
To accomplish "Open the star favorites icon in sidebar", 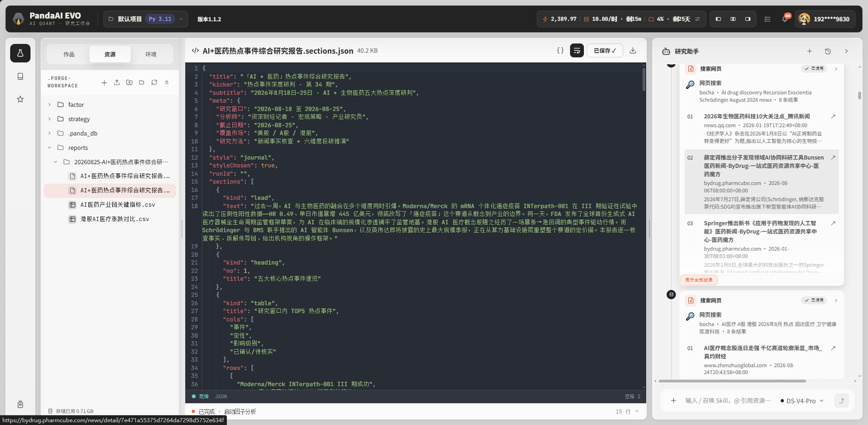I will [x=20, y=99].
